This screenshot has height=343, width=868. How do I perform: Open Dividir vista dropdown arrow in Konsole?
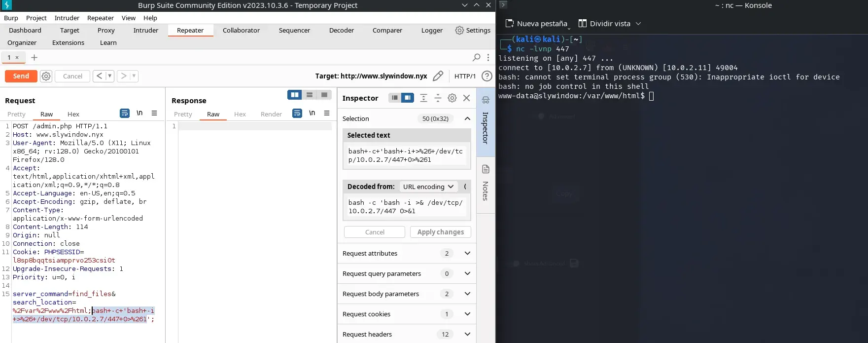638,24
